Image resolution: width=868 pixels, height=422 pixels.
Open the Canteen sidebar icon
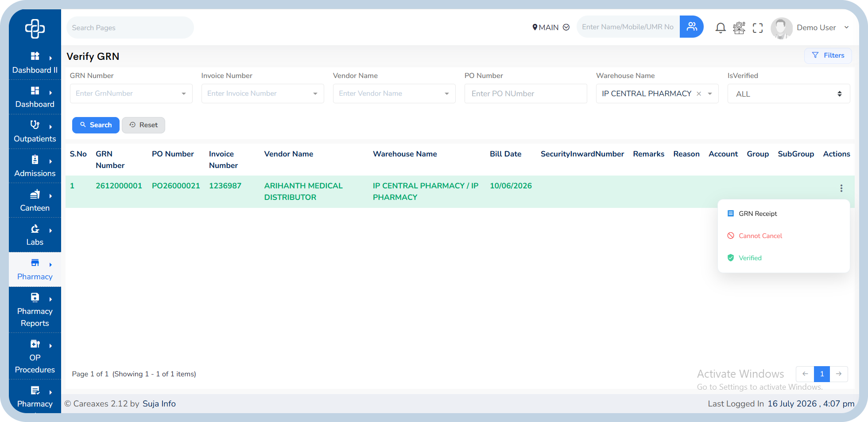(35, 194)
